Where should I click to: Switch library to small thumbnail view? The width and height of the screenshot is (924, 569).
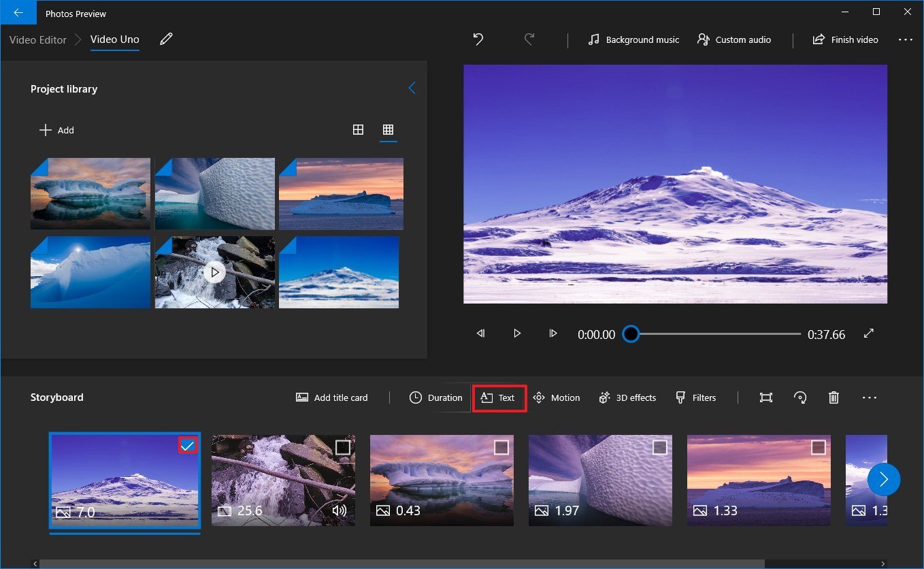click(388, 129)
